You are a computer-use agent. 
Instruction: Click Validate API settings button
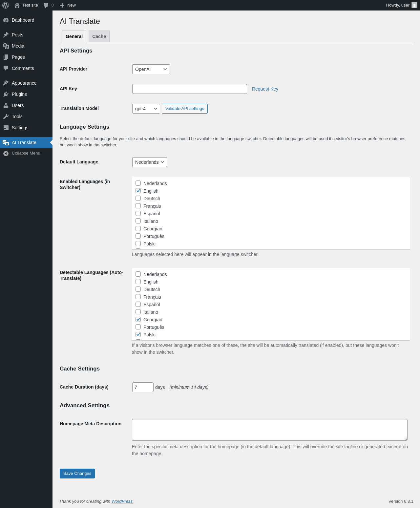185,109
